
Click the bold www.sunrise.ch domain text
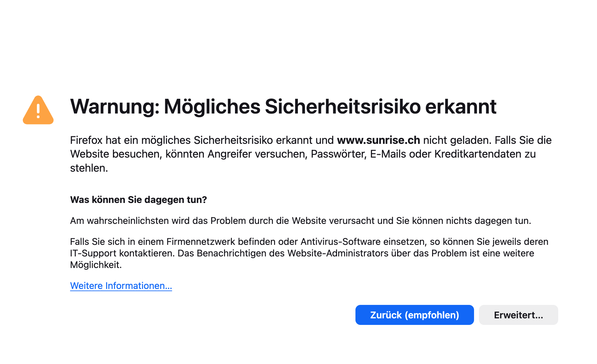tap(378, 140)
